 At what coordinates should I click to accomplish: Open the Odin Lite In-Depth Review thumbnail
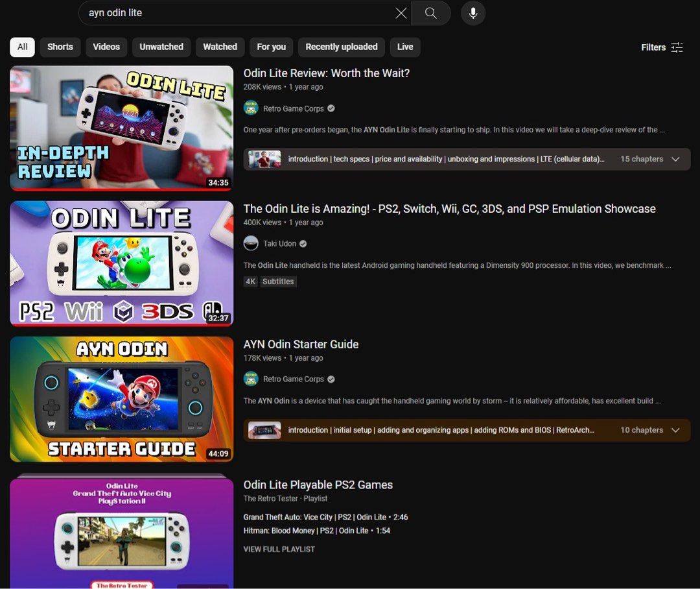[121, 128]
